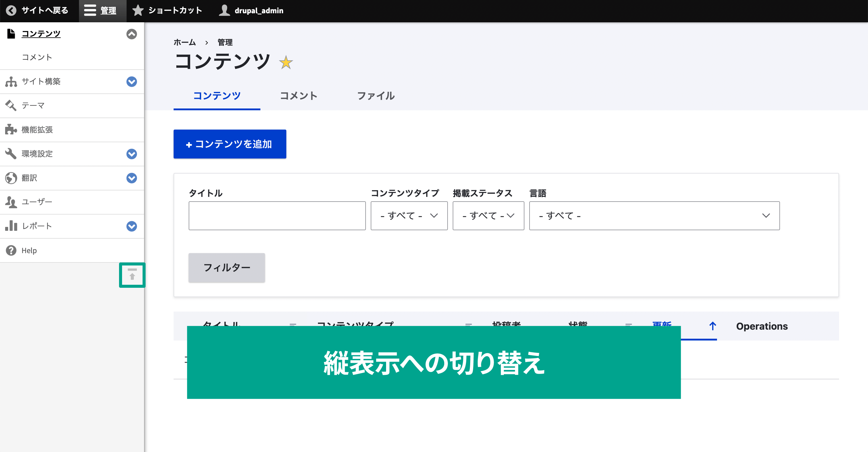Click the Operations column header

[762, 326]
